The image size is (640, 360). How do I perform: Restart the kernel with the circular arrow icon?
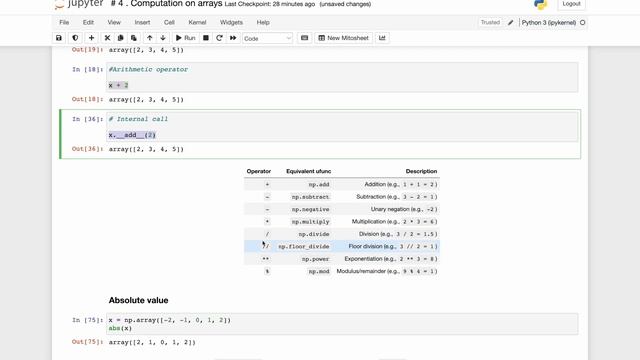(219, 38)
